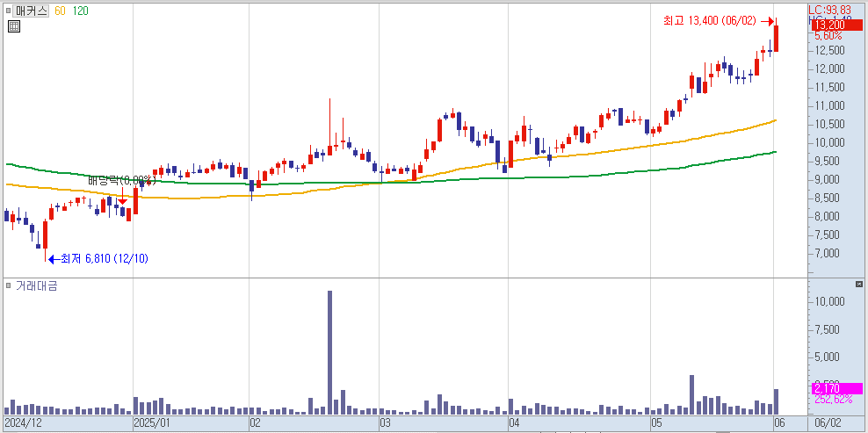
Task: Select the 60-day moving average label
Action: click(x=61, y=11)
